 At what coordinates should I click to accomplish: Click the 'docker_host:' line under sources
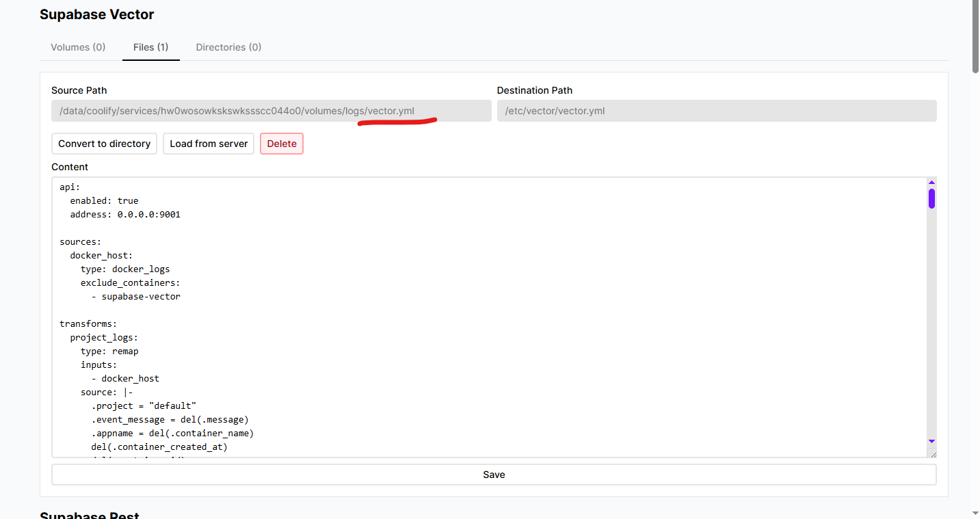(101, 256)
